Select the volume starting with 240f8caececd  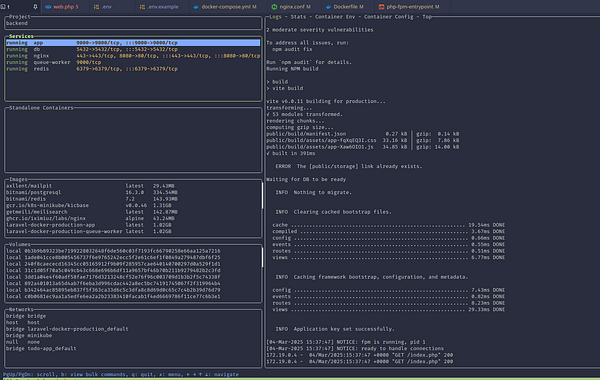(x=133, y=264)
